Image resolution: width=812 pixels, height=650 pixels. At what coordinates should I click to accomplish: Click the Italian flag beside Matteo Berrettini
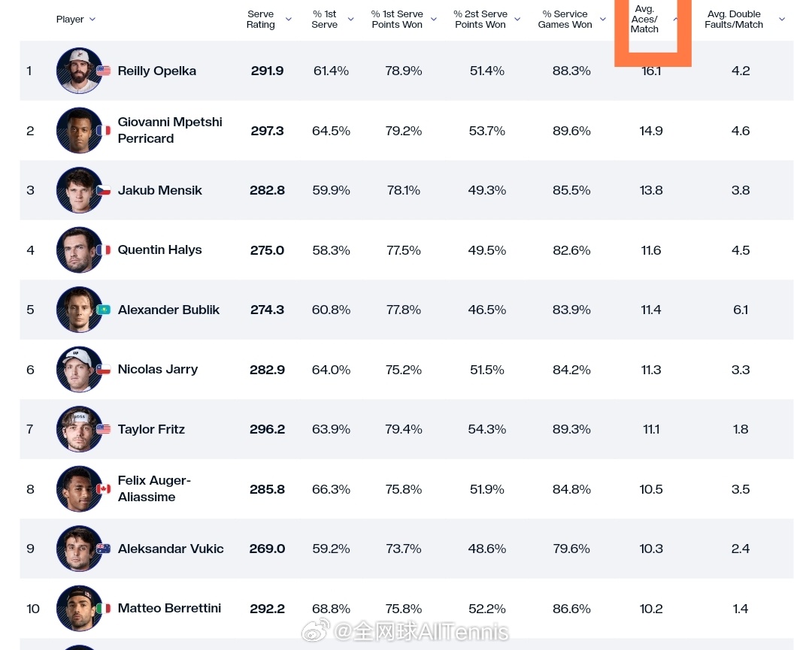pyautogui.click(x=104, y=609)
